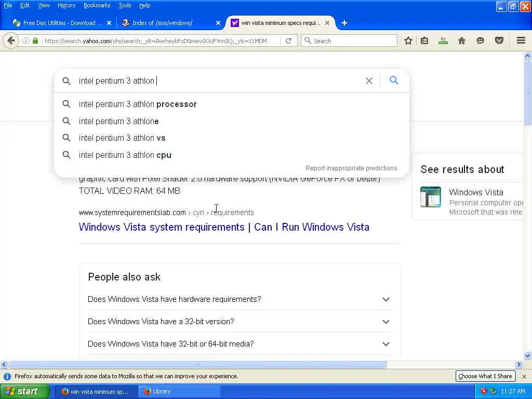Click www.systemrequirementslab.com breadcrumb text
The width and height of the screenshot is (532, 399).
[x=132, y=212]
